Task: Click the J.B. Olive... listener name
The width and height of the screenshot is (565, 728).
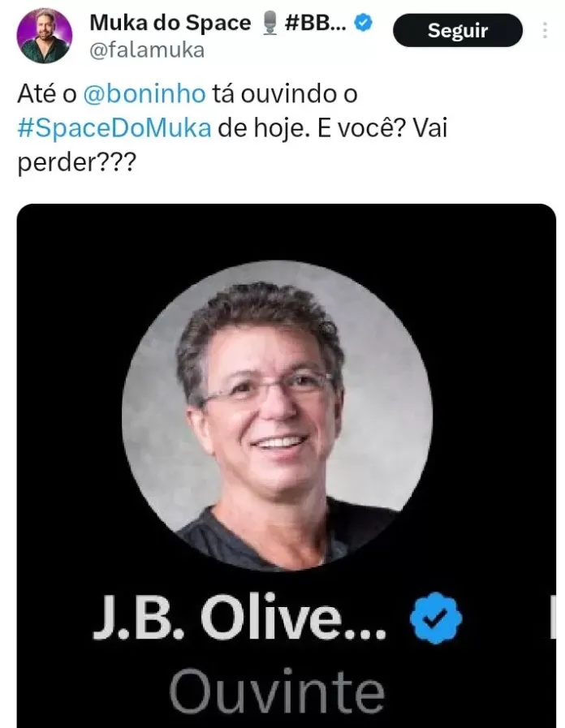Action: 239,618
